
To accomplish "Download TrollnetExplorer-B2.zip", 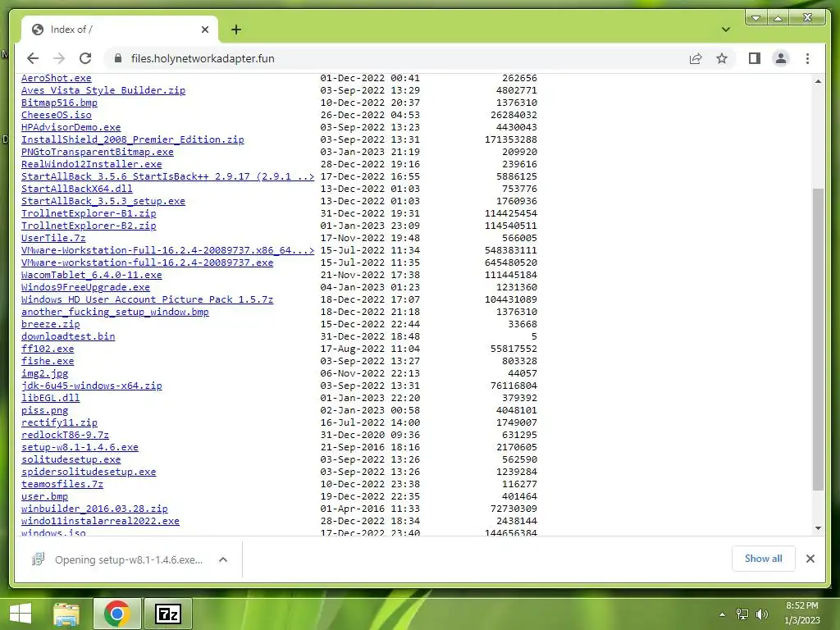I will click(x=89, y=226).
